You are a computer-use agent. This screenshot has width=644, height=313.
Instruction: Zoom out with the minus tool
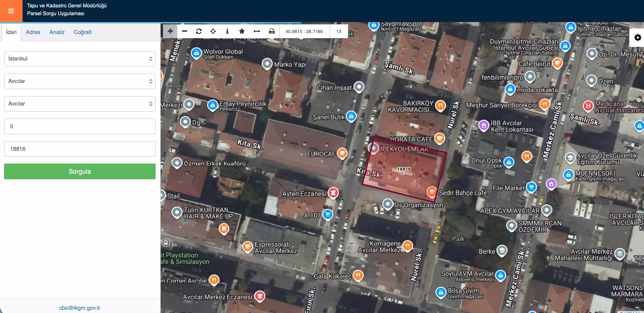coord(185,31)
